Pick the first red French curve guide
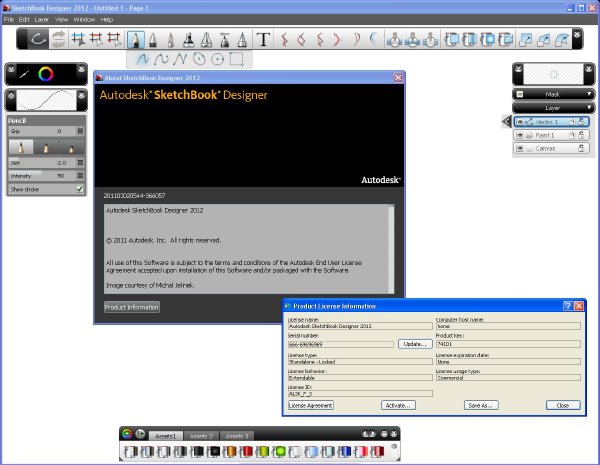600x465 pixels. pos(284,39)
